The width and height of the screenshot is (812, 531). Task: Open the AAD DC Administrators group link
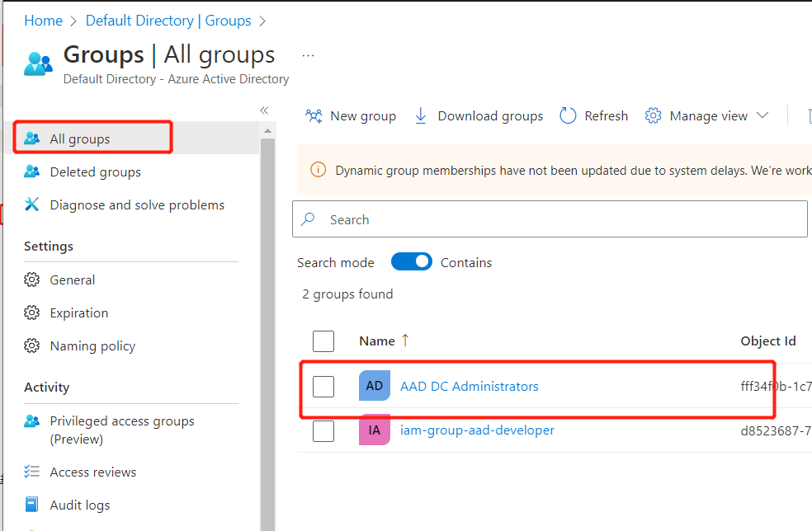click(x=470, y=386)
